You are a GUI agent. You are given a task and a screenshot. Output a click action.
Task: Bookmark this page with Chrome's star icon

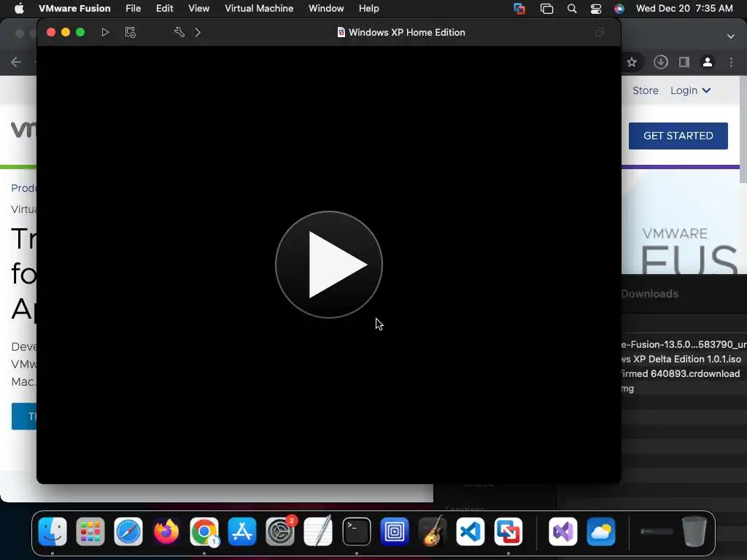tap(632, 62)
